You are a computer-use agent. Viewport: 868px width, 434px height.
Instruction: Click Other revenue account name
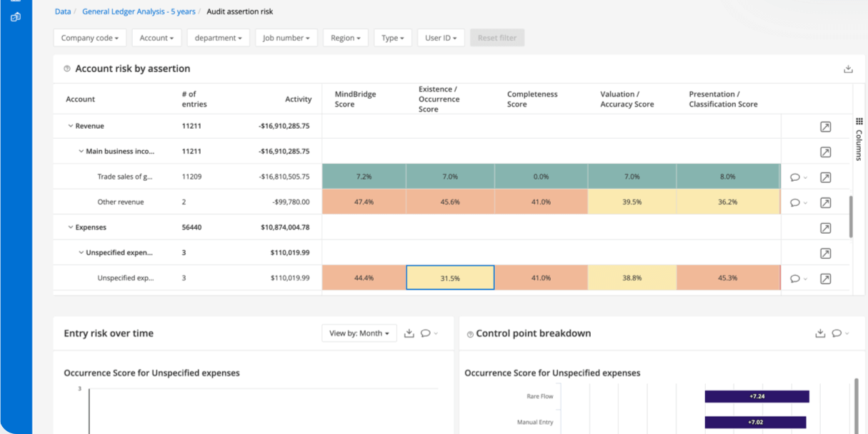click(121, 202)
